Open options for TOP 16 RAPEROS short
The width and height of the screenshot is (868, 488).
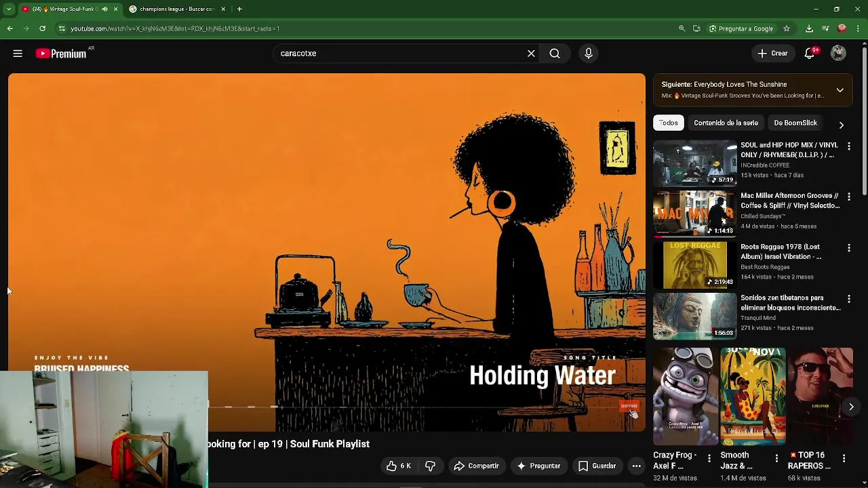pyautogui.click(x=844, y=459)
